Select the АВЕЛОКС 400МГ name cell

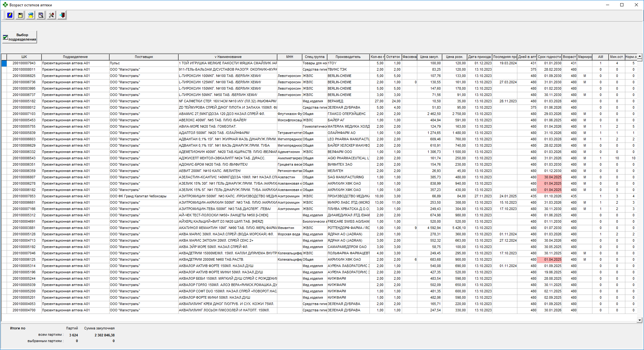[228, 120]
